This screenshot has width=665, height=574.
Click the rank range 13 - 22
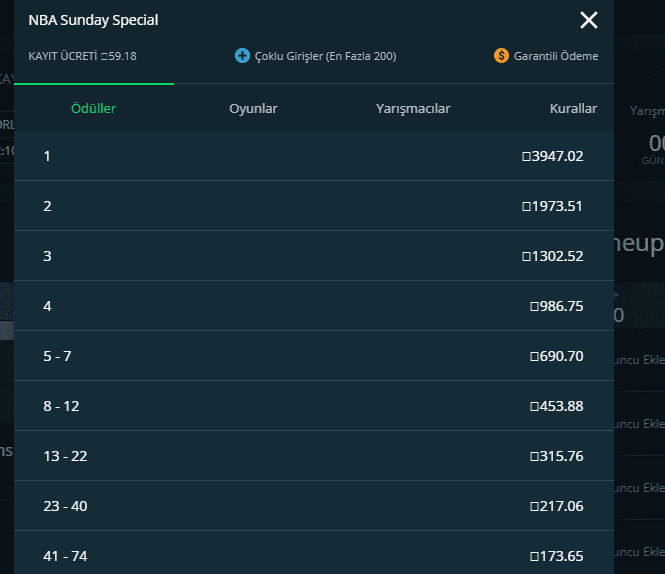pyautogui.click(x=65, y=456)
